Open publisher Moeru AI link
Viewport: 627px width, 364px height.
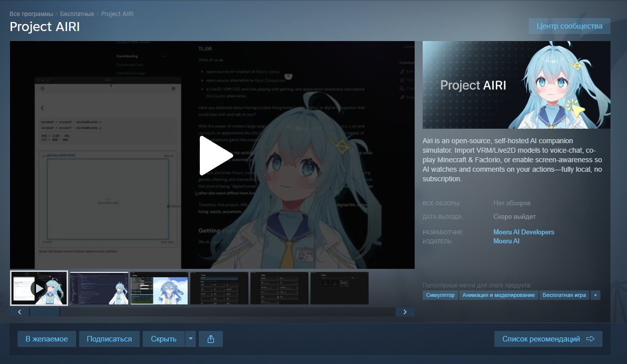click(506, 241)
